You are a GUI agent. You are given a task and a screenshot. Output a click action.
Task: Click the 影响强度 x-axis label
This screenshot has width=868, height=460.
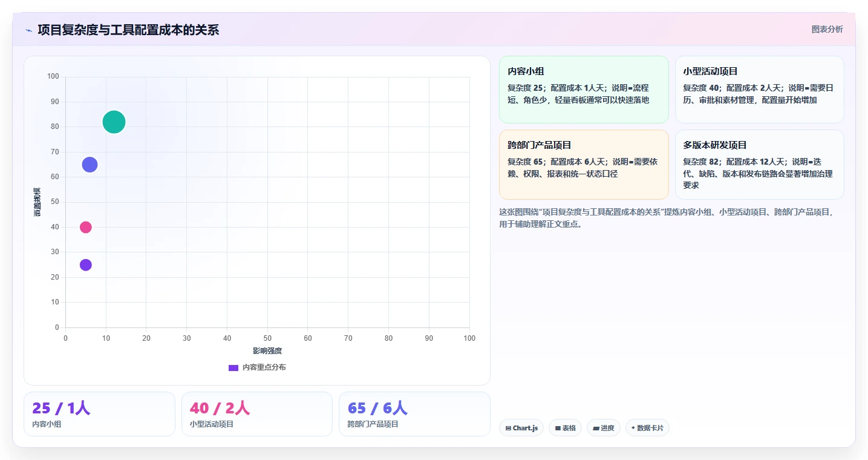coord(267,351)
